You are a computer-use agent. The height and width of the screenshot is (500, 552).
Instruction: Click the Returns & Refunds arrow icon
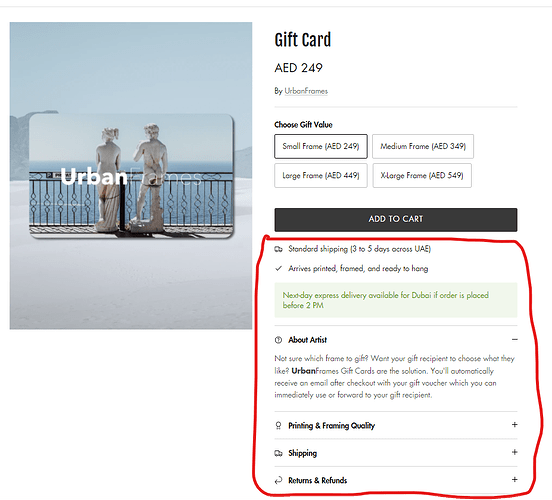(x=278, y=480)
